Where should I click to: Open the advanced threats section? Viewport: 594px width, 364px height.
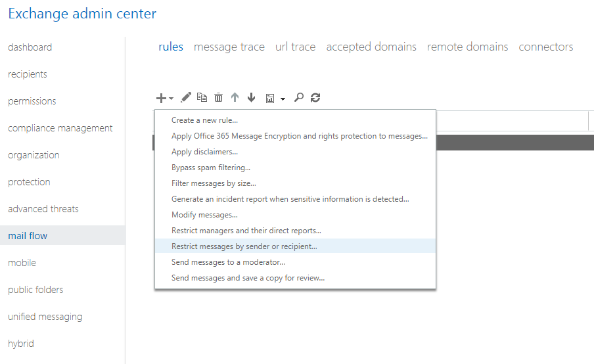pos(43,209)
